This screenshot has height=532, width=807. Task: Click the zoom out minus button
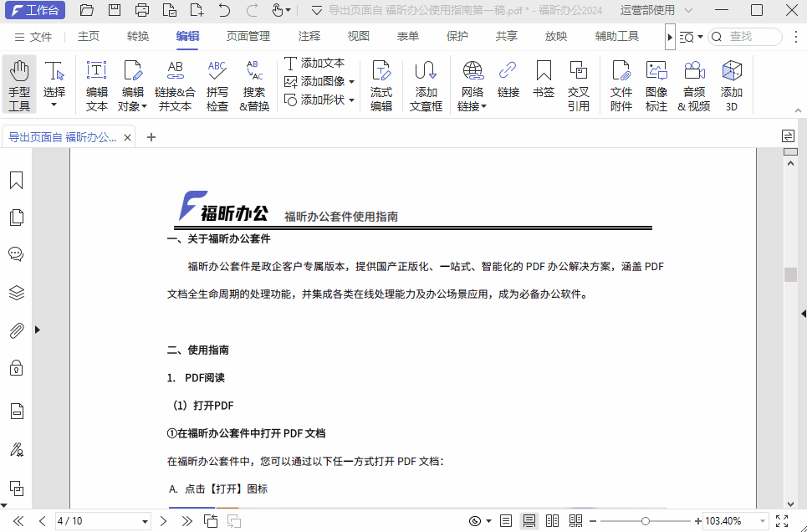click(x=593, y=521)
